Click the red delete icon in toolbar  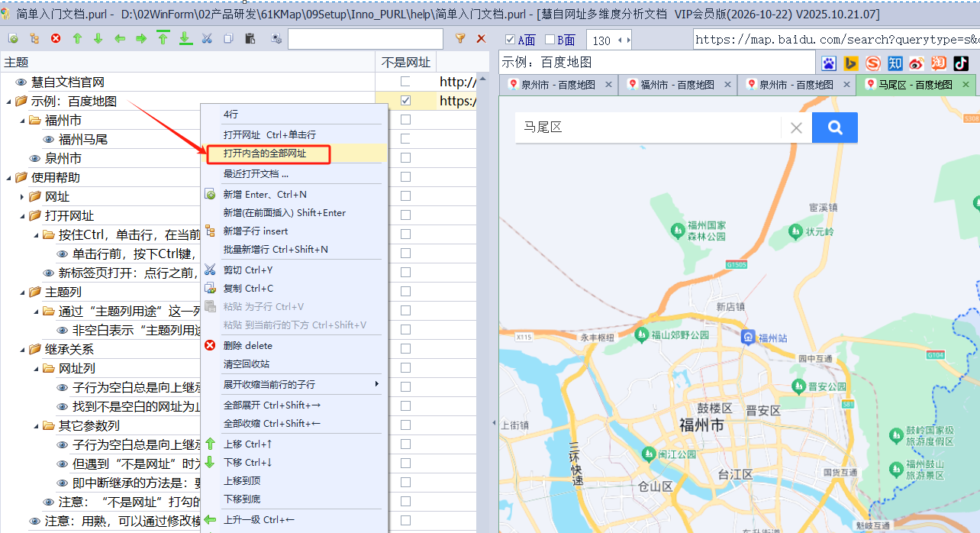coord(56,39)
